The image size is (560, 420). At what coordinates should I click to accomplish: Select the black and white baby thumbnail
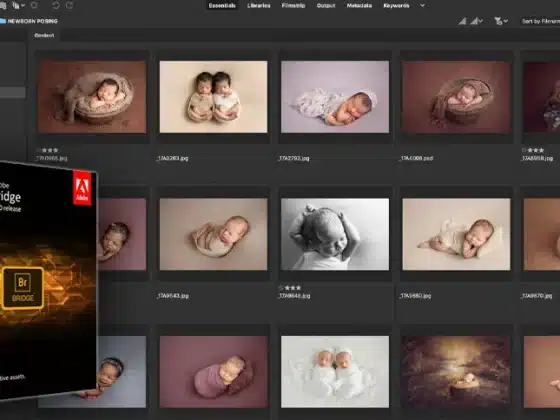click(335, 234)
